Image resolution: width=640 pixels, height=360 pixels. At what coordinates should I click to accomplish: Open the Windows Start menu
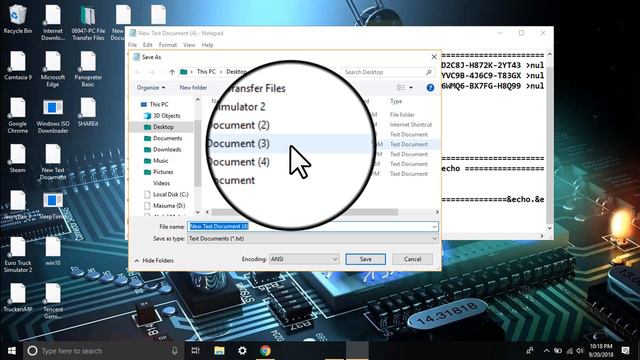click(x=11, y=351)
